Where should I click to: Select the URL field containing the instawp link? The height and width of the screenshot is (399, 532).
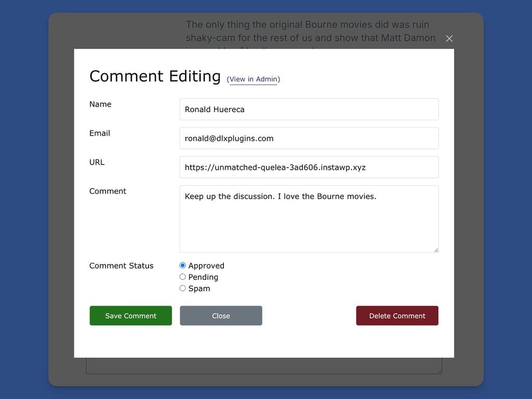tap(309, 167)
